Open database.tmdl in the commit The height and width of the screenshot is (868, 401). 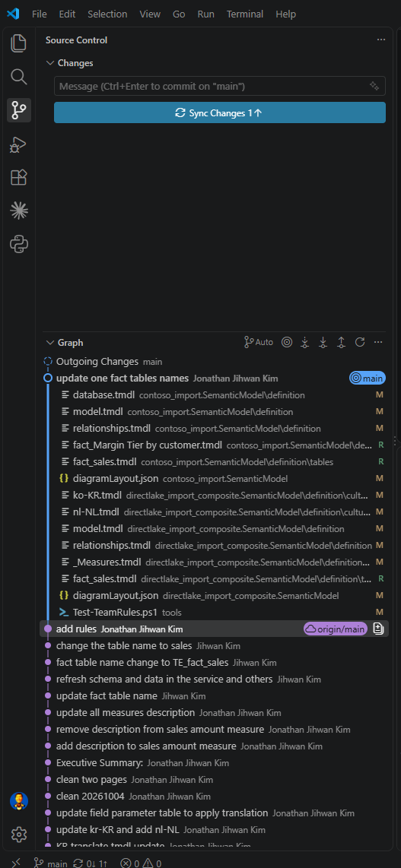pos(215,394)
